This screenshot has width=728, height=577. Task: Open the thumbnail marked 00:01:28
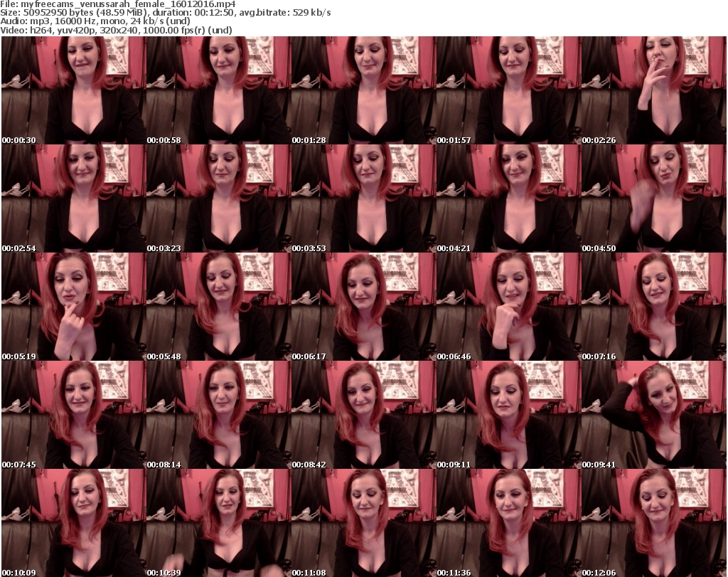click(x=363, y=90)
